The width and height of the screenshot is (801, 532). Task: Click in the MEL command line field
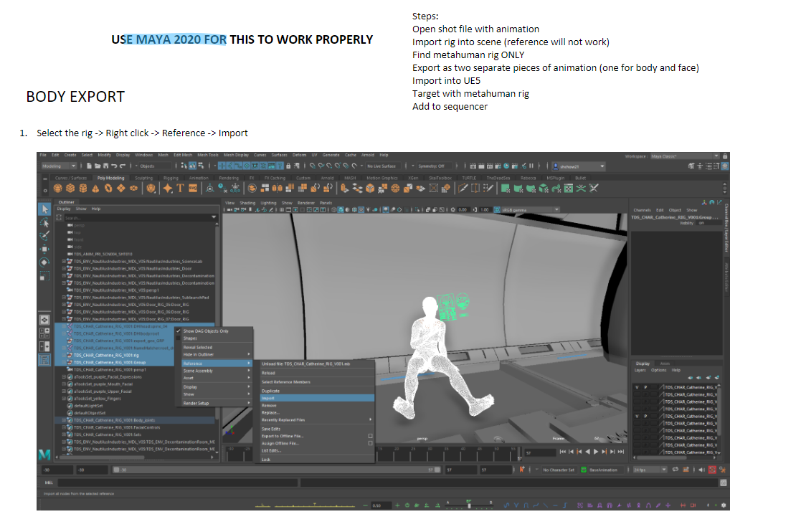point(177,483)
